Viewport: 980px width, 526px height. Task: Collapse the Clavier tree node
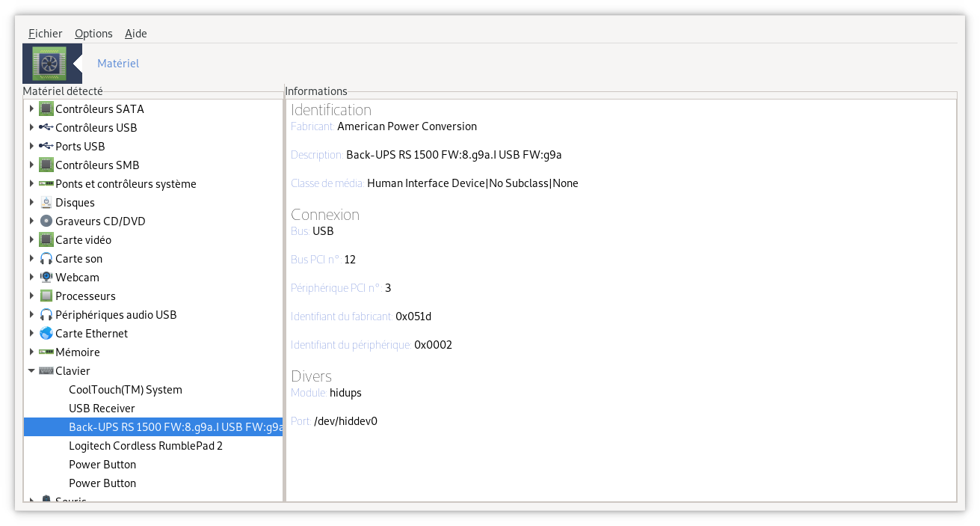click(31, 371)
